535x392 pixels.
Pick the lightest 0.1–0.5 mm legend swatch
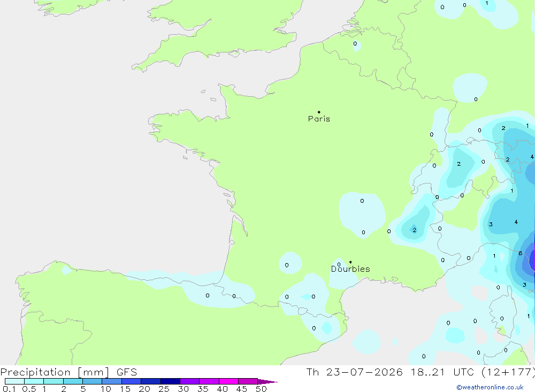[x=14, y=381]
